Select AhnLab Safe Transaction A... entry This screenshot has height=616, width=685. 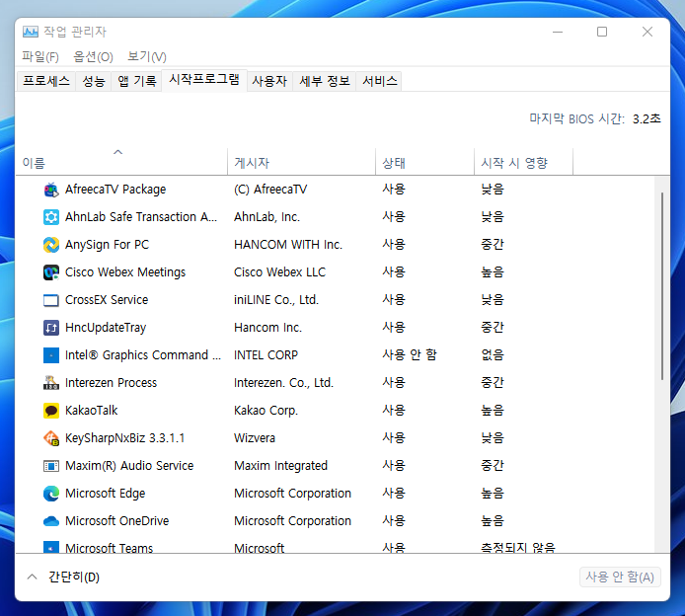(141, 217)
